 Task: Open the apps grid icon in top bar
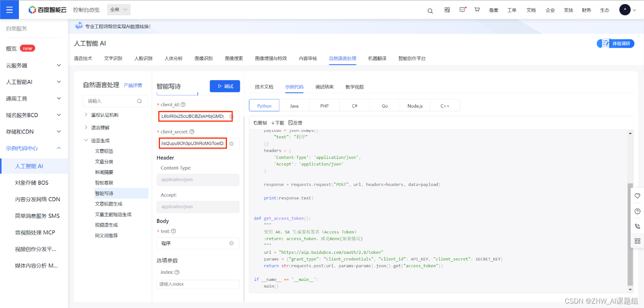(447, 10)
